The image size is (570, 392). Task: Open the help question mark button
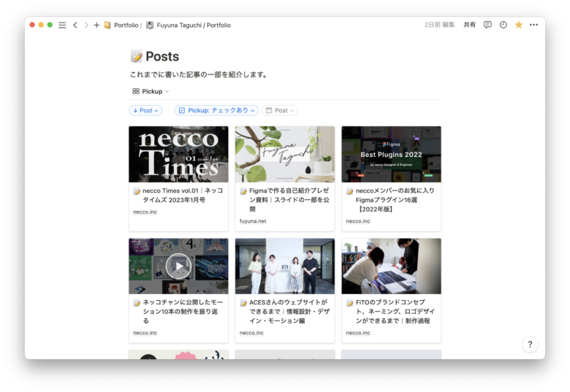tap(530, 344)
